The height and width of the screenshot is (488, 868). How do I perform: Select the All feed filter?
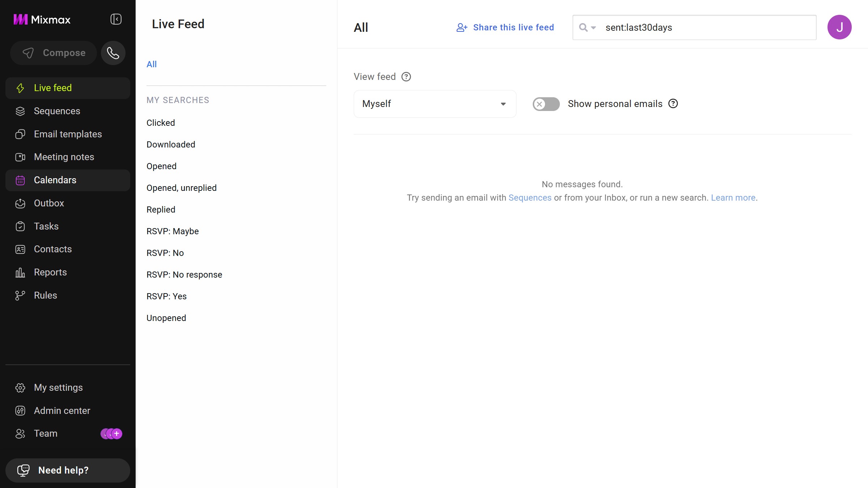tap(152, 64)
